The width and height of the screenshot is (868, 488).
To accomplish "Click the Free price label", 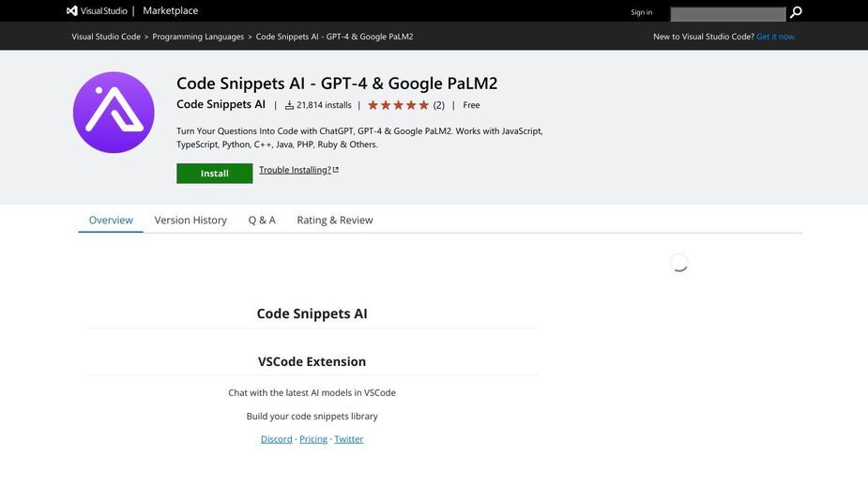I will (471, 105).
